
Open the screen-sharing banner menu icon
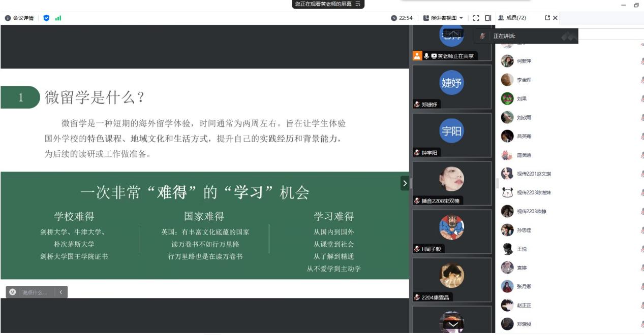(358, 4)
